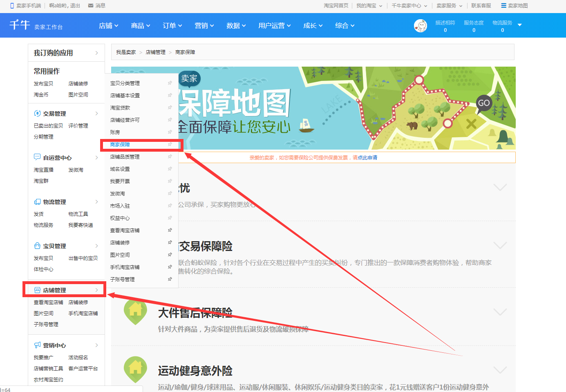Viewport: 566px width, 392px height.
Task: Pin the 店铺品质管理 entry
Action: pos(170,157)
